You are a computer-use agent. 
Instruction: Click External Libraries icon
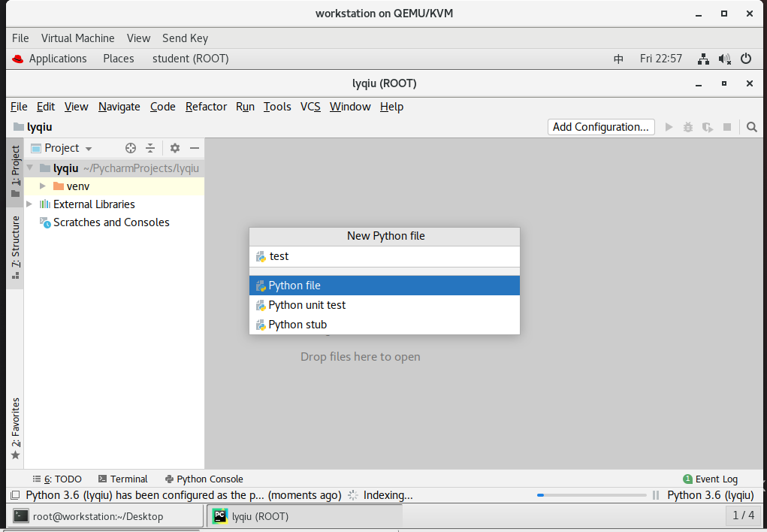(45, 204)
